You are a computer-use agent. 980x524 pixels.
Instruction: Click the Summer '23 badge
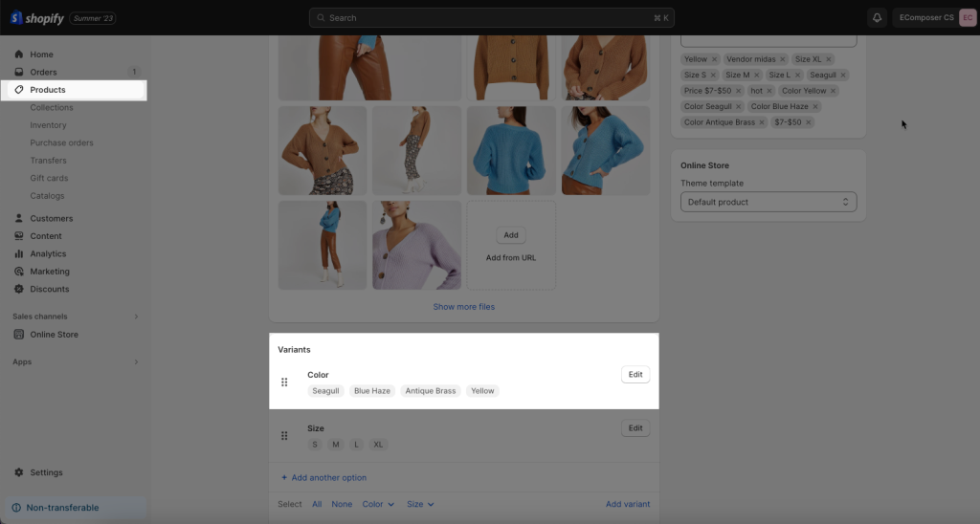point(93,18)
